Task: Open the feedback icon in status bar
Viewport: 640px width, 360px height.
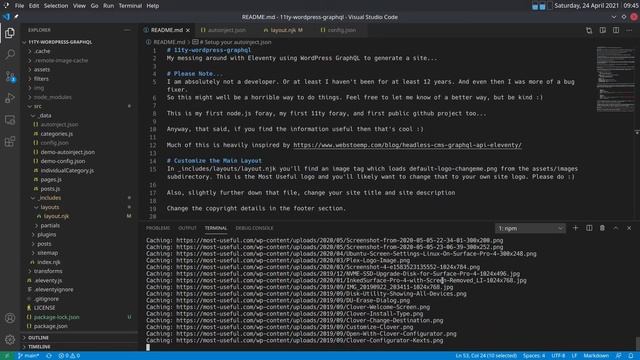Action: click(x=618, y=356)
